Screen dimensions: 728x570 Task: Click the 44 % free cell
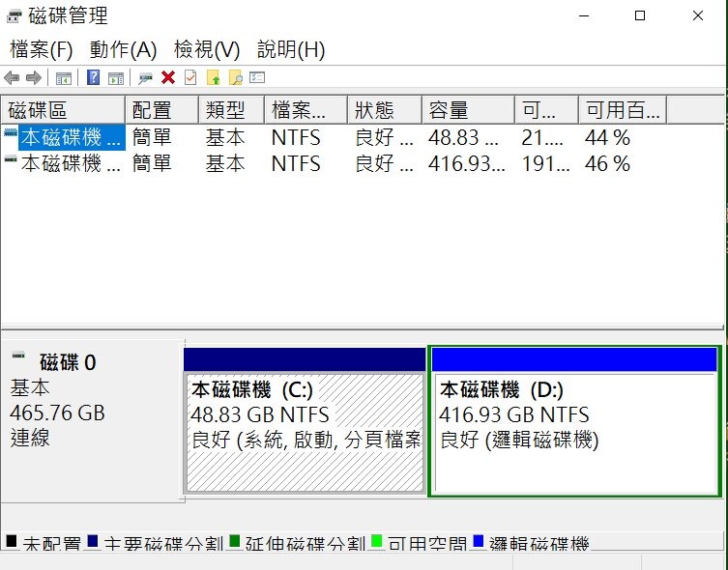pyautogui.click(x=607, y=137)
